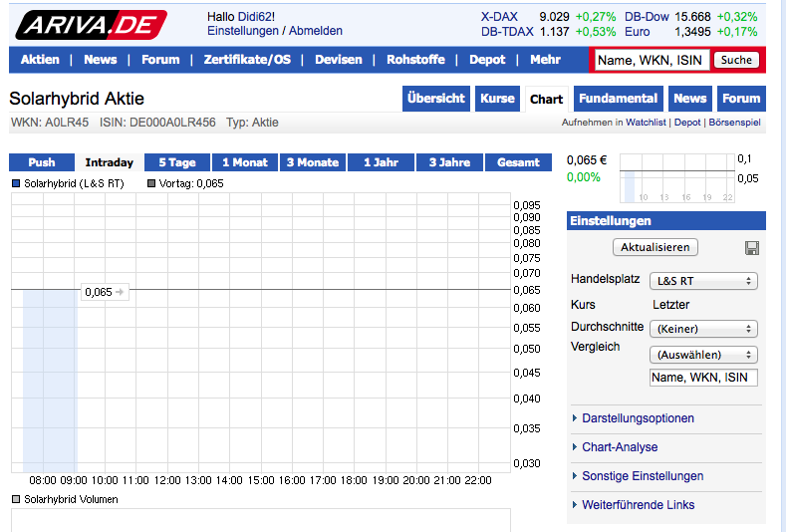
Task: Select the 1 Jahr chart period
Action: [381, 162]
